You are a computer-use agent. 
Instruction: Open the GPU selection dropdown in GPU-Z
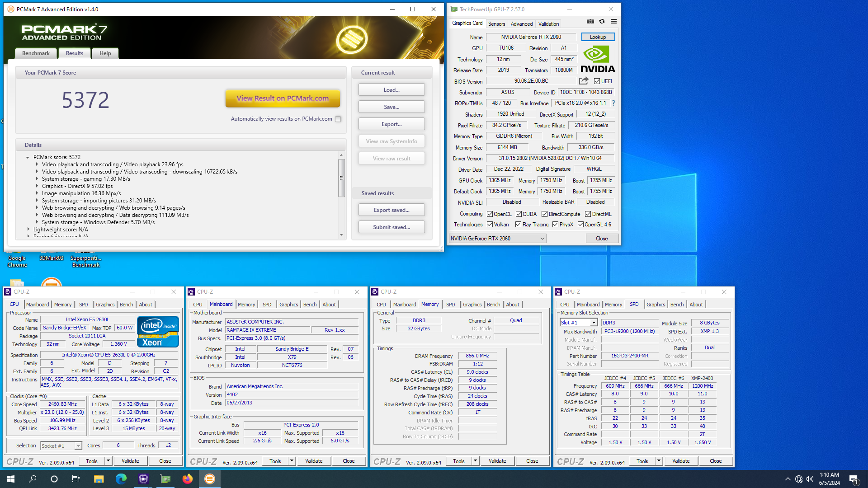[497, 239]
